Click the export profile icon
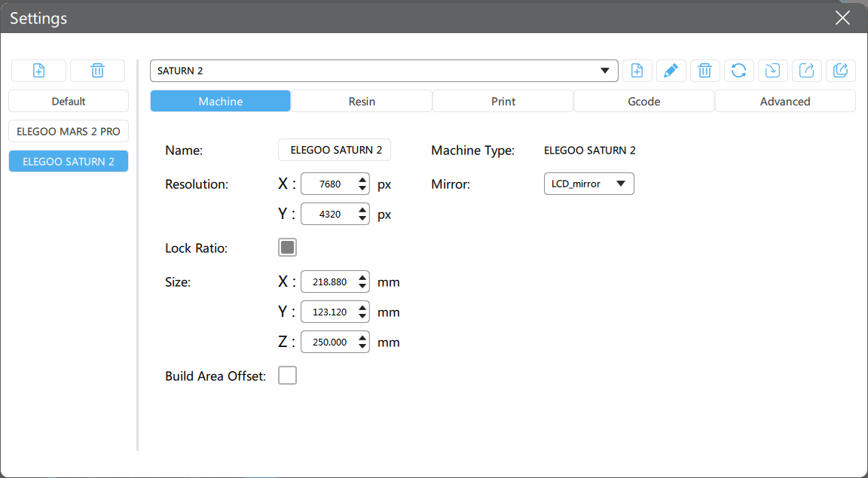 point(806,71)
